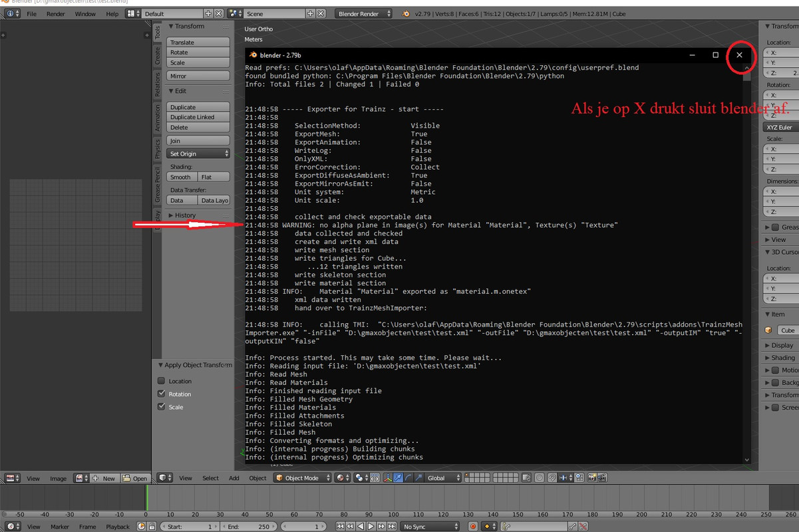Image resolution: width=799 pixels, height=532 pixels.
Task: Click OpenGL render animation clapper icon
Action: coord(602,477)
